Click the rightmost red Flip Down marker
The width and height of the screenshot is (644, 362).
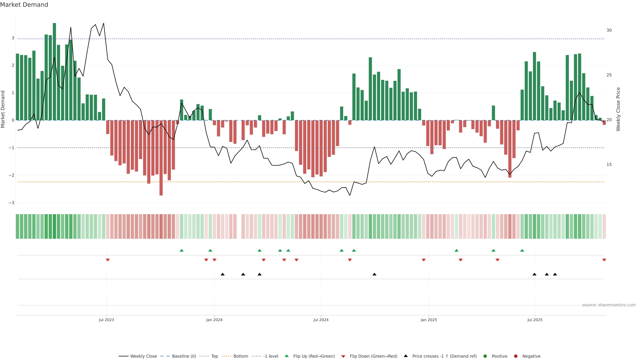[604, 260]
